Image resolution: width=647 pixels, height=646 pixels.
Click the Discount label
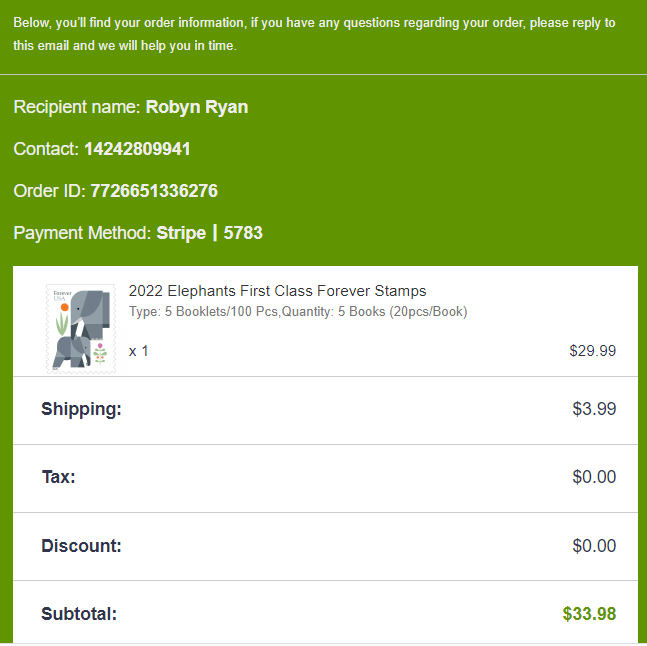[x=81, y=546]
